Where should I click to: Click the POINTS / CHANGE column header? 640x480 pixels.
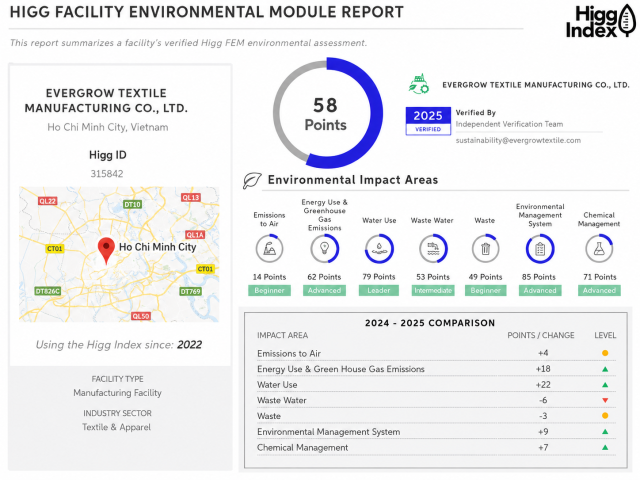541,336
